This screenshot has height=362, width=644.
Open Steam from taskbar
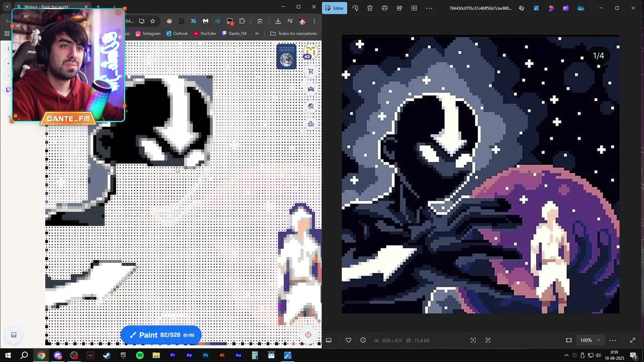[107, 355]
